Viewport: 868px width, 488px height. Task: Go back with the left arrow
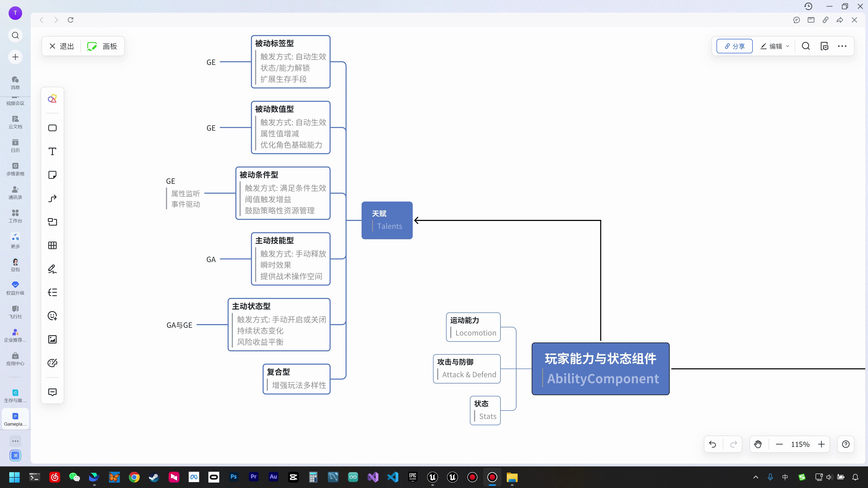tap(42, 20)
